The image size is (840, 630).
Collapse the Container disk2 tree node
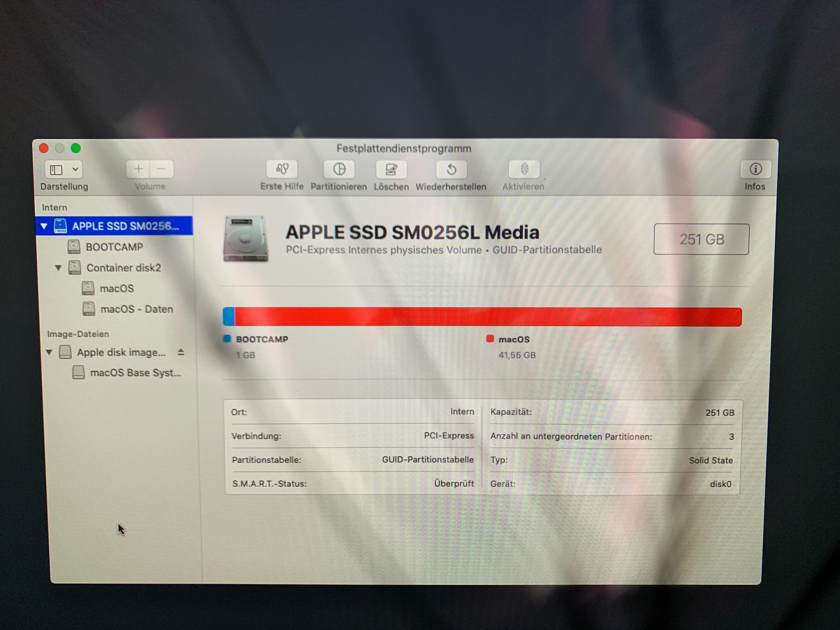[x=58, y=268]
